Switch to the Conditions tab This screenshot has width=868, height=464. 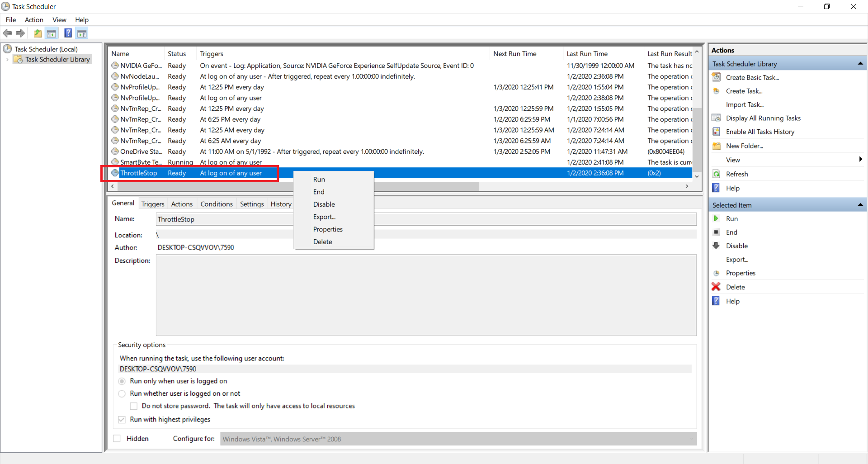coord(217,204)
